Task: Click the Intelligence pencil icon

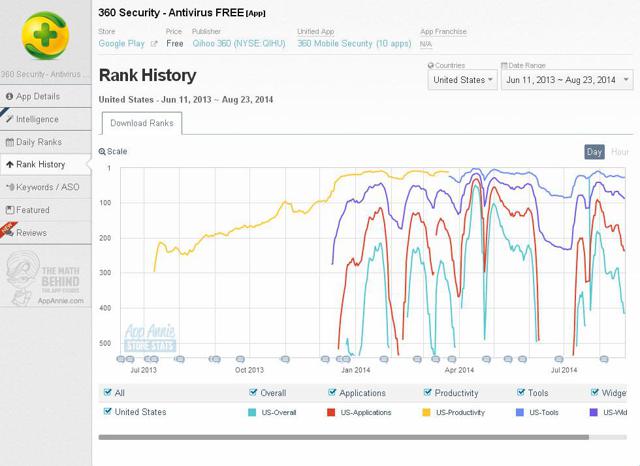Action: pos(10,119)
